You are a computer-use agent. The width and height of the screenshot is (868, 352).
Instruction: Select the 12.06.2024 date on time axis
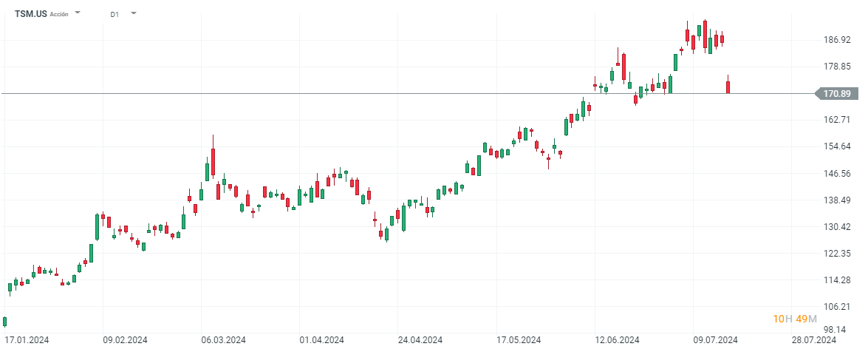(618, 340)
